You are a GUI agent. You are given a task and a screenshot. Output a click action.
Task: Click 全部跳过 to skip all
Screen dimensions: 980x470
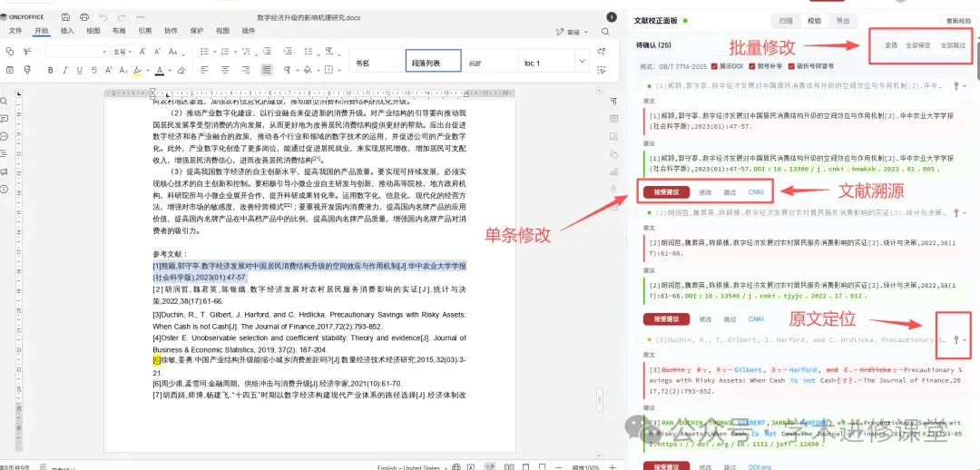[x=953, y=45]
